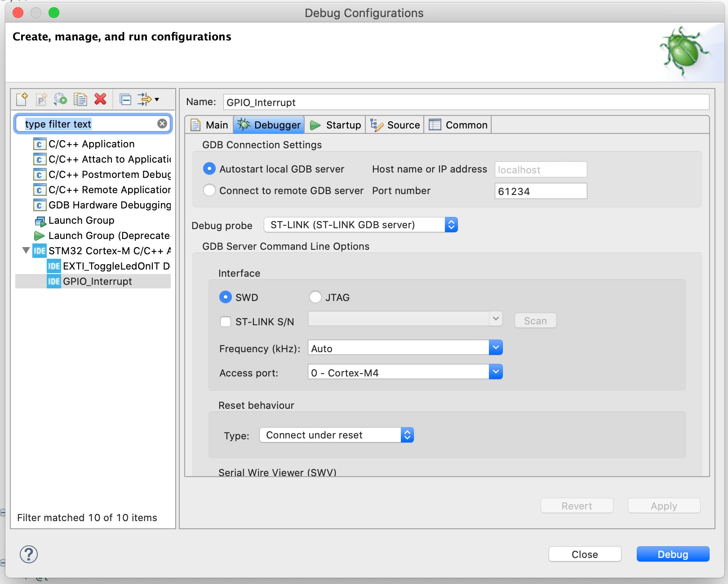Switch to the Source tab

click(x=395, y=125)
